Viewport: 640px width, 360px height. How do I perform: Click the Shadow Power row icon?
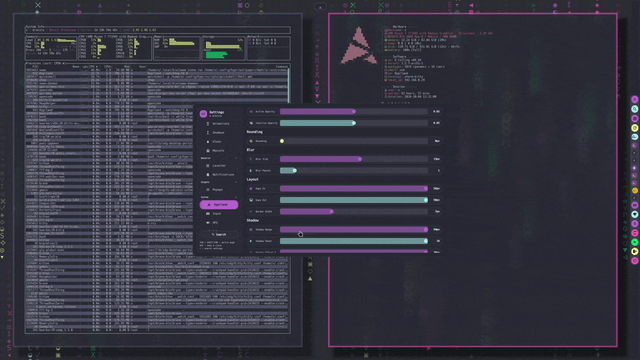[x=251, y=241]
